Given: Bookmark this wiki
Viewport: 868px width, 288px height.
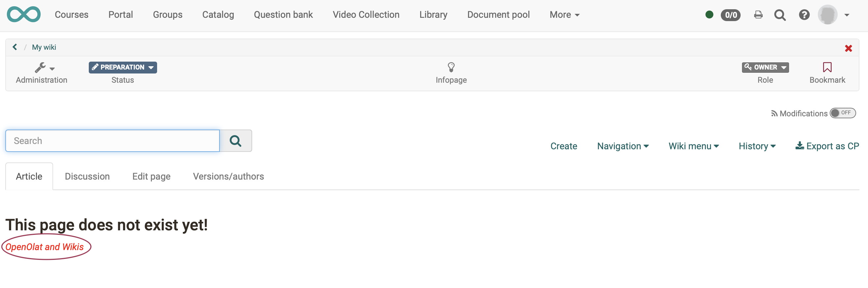Looking at the screenshot, I should 827,68.
